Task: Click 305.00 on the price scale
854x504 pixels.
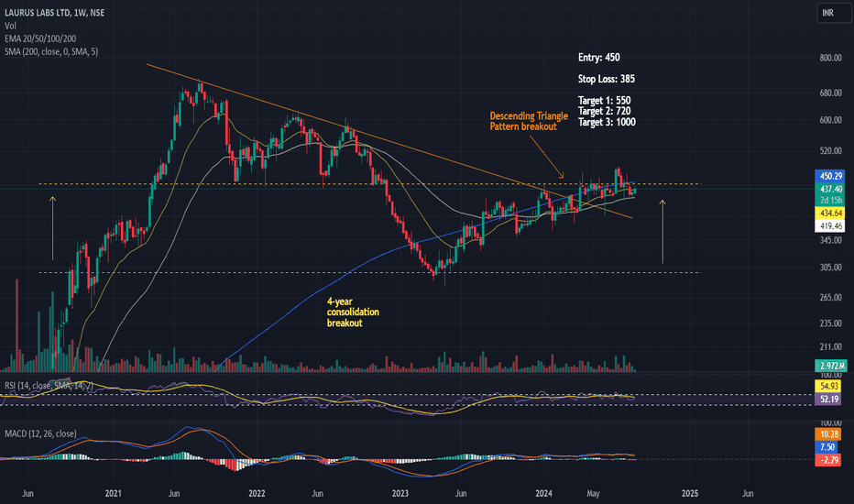Action: pyautogui.click(x=830, y=268)
